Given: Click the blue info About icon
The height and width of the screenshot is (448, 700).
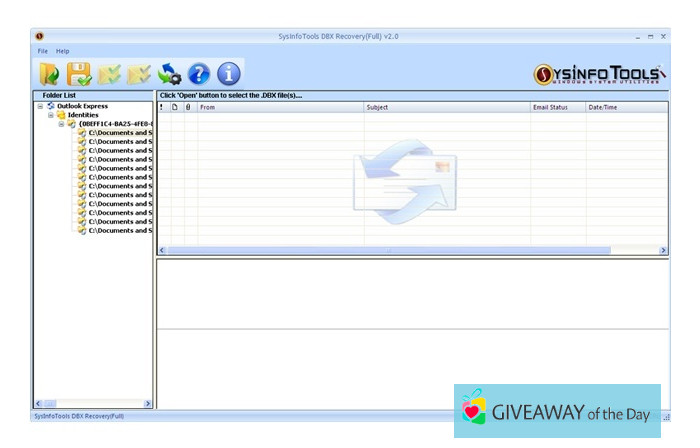Looking at the screenshot, I should coord(229,73).
